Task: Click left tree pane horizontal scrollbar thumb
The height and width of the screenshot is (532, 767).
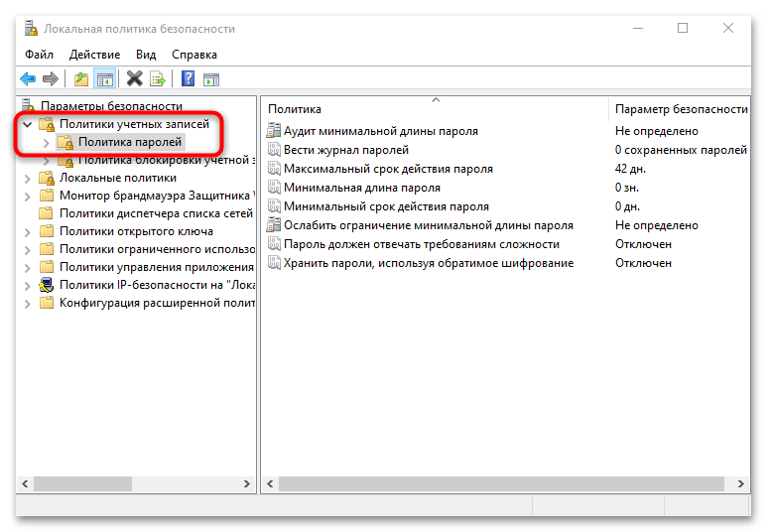Action: [82, 483]
